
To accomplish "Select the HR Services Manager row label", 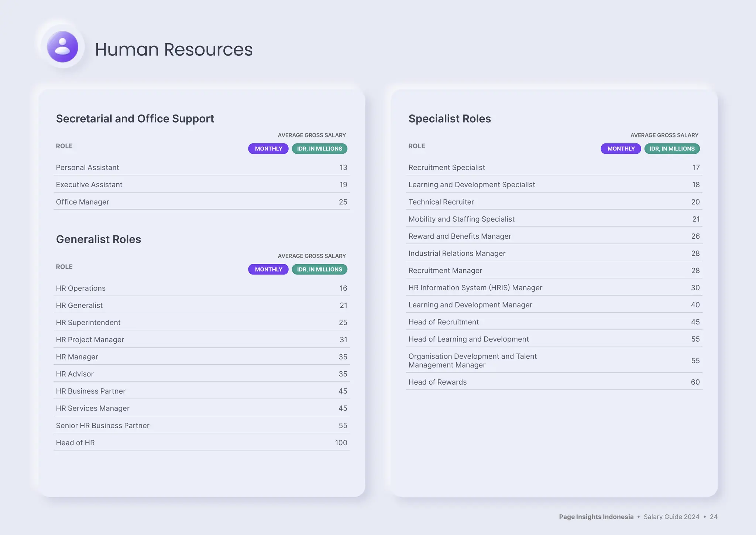I will (x=93, y=408).
